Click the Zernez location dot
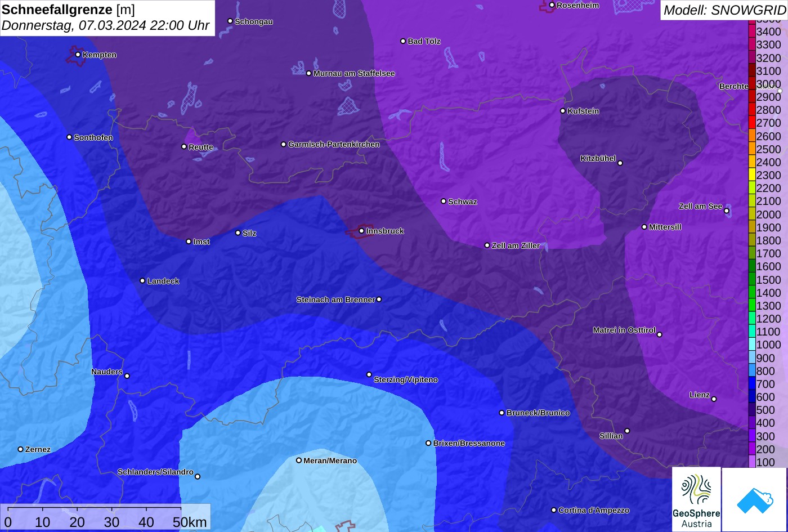This screenshot has width=788, height=532. pyautogui.click(x=21, y=449)
